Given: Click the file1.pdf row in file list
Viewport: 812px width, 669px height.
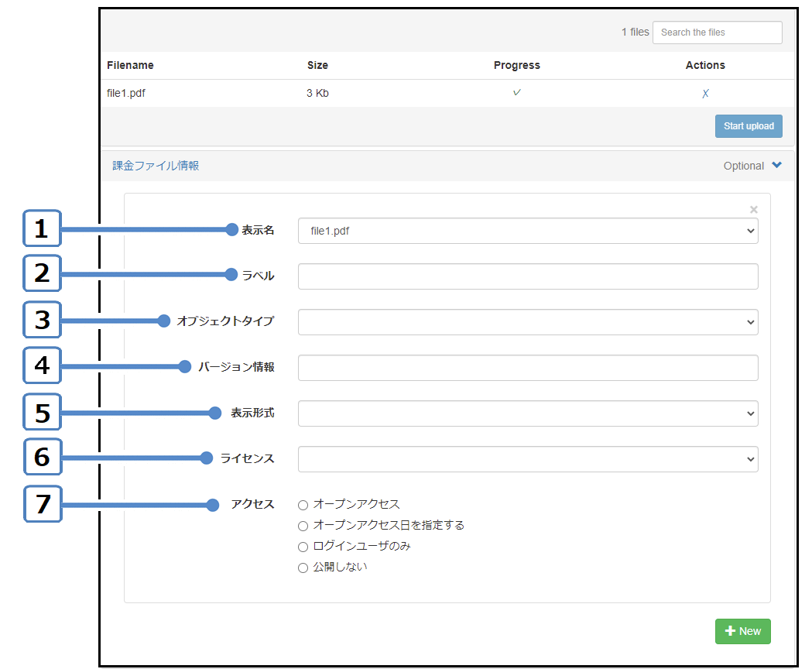Looking at the screenshot, I should 126,94.
